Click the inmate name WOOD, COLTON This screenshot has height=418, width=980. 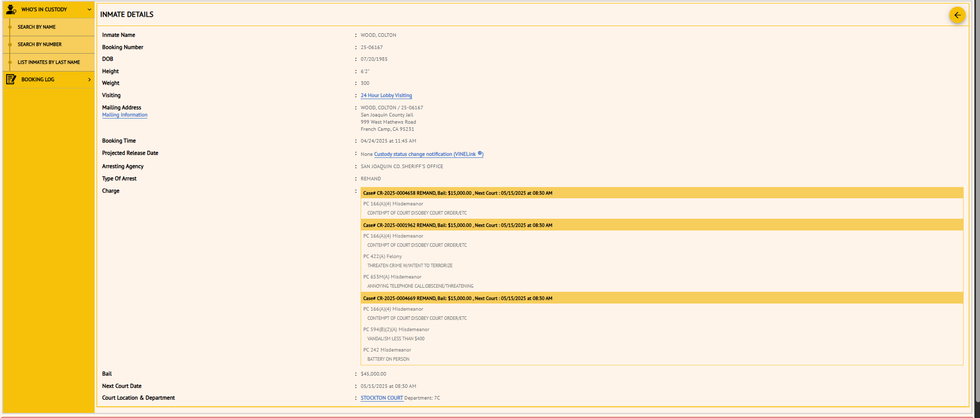pyautogui.click(x=378, y=35)
